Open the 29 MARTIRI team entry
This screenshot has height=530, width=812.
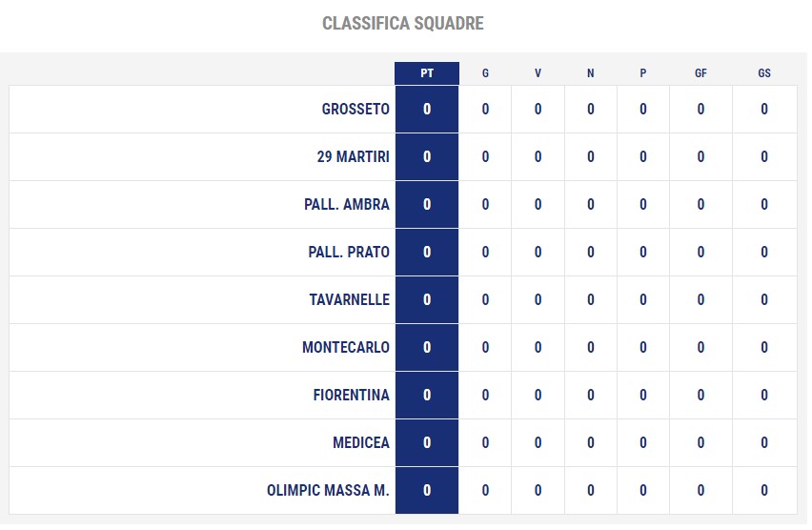coord(353,157)
